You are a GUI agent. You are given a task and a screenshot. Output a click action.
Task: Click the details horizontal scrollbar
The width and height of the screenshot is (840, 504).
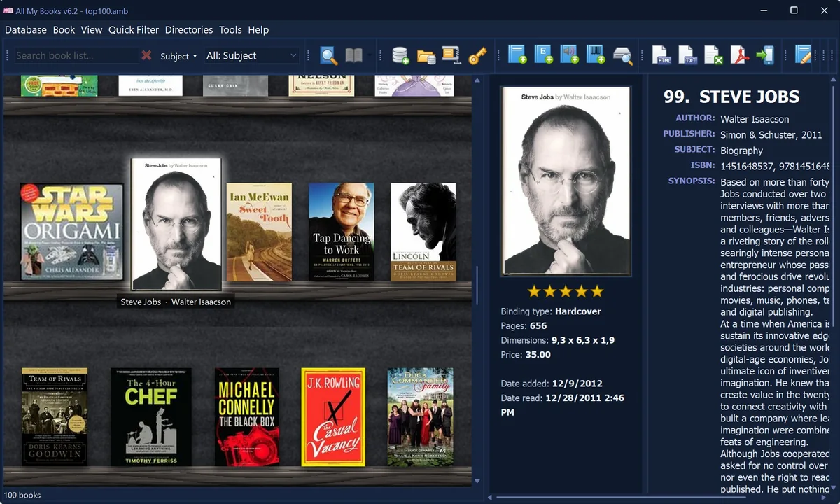point(622,498)
